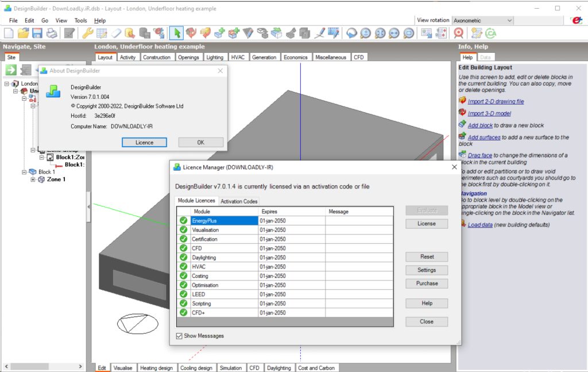Image resolution: width=588 pixels, height=372 pixels.
Task: Select the Add New Block tool
Action: 218,33
